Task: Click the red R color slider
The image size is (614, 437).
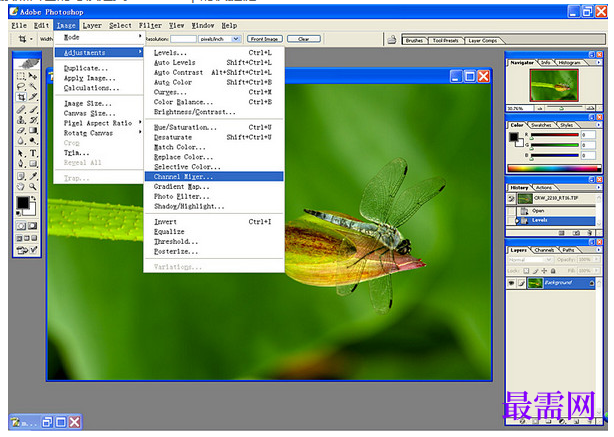Action: 554,135
